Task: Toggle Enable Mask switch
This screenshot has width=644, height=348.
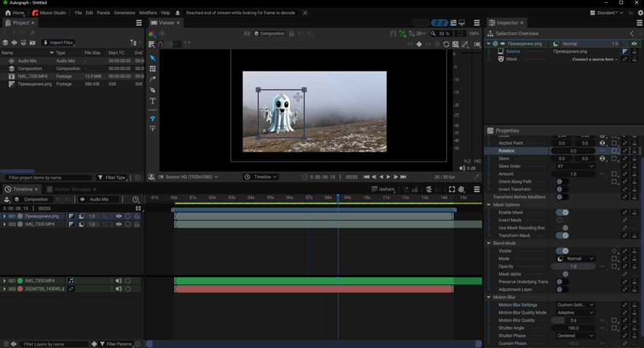Action: coord(562,212)
